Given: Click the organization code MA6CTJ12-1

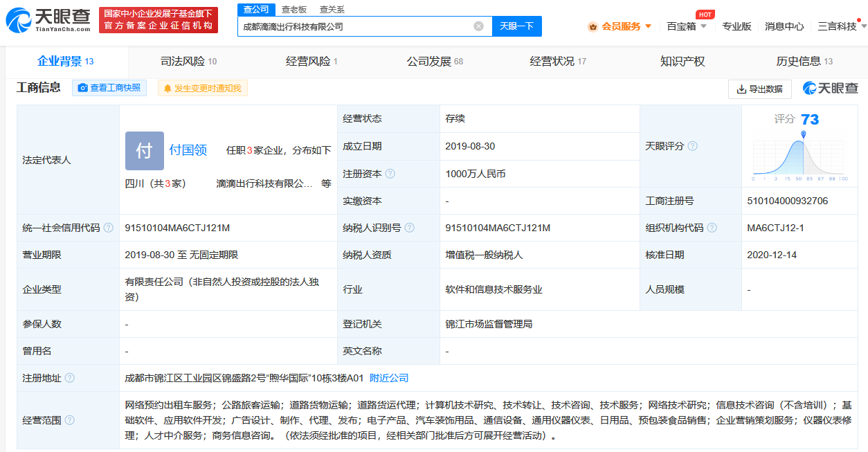Looking at the screenshot, I should [775, 228].
